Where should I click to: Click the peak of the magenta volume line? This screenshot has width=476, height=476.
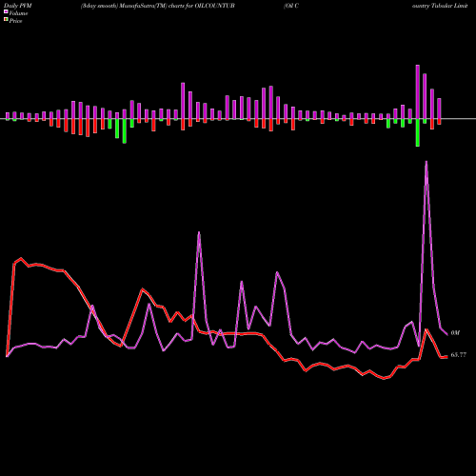coord(426,162)
